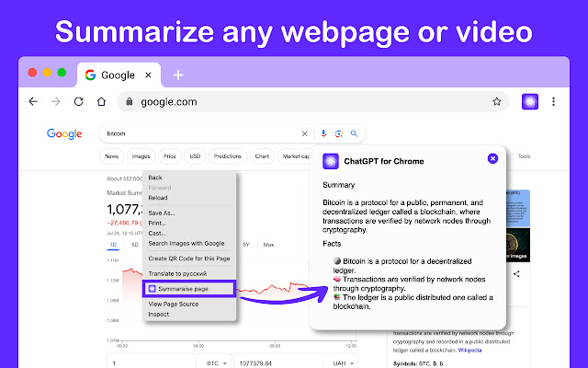Clear the search query with X
This screenshot has height=368, width=588.
click(x=304, y=133)
